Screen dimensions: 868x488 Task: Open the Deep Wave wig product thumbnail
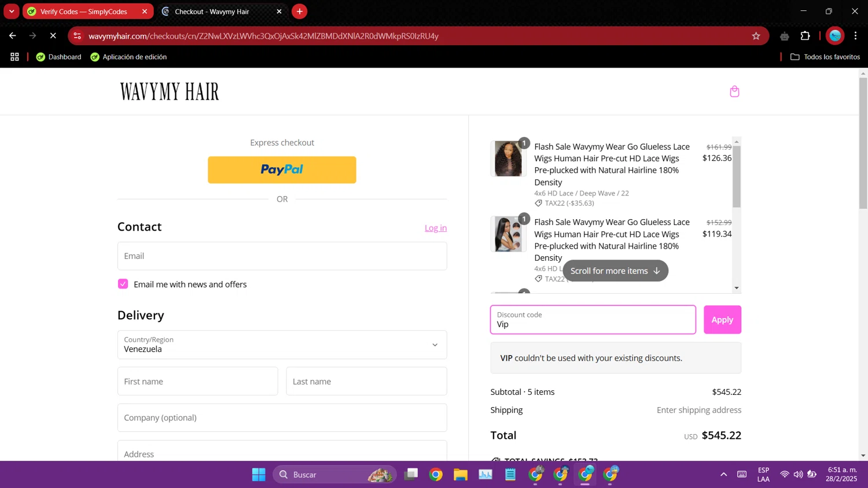point(507,158)
